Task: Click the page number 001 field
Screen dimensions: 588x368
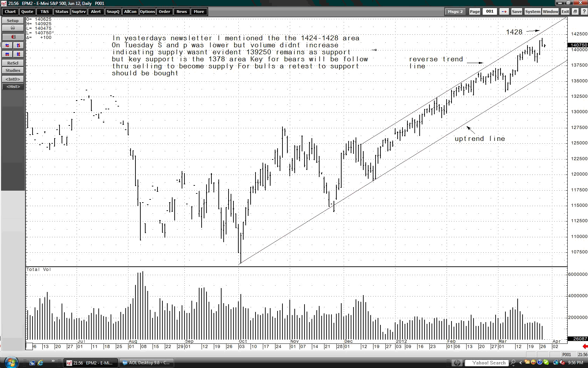Action: pos(490,12)
